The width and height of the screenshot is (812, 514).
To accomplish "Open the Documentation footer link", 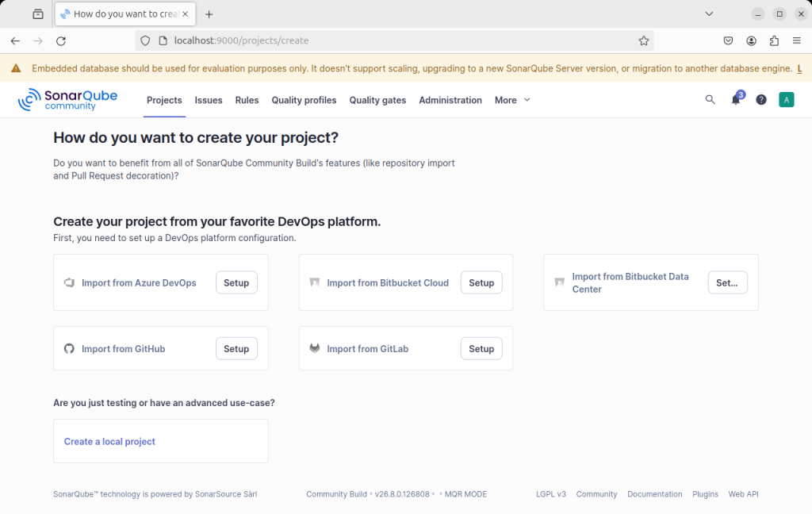I will 654,494.
